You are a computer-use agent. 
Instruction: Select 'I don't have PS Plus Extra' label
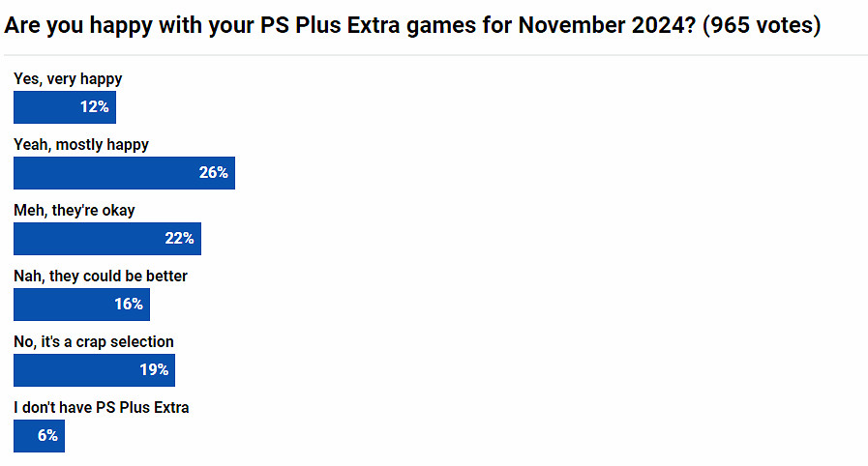click(x=102, y=407)
